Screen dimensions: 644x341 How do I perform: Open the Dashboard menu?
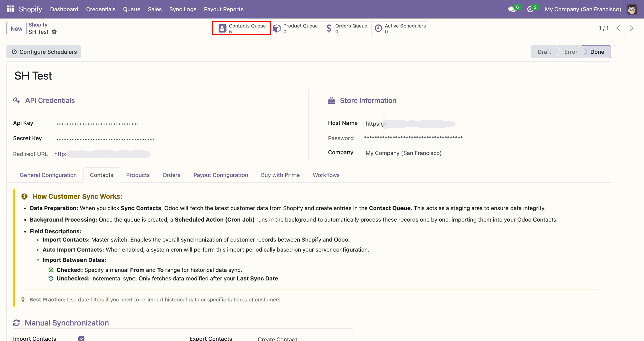click(64, 9)
